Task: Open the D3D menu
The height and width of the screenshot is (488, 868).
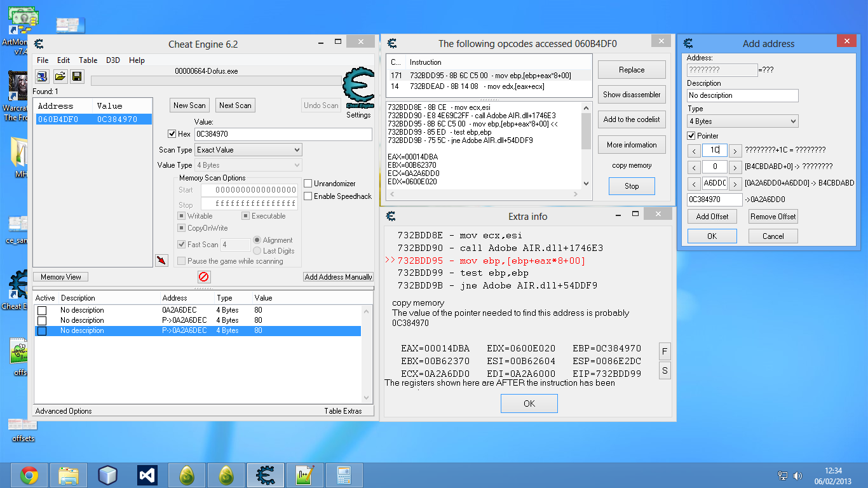Action: 113,60
